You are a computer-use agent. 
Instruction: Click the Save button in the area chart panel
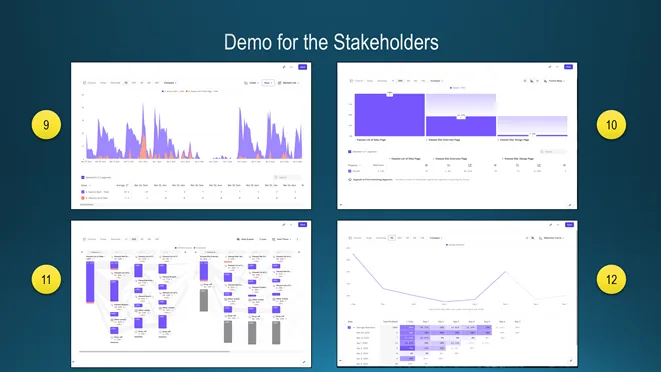click(302, 67)
